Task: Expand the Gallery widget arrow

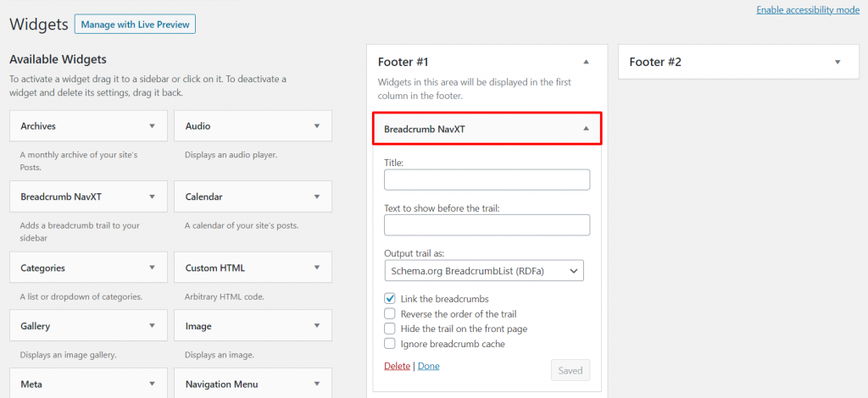Action: tap(152, 326)
